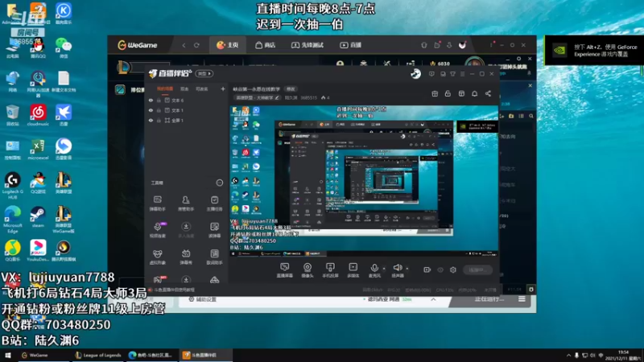Open the WeGame 先锋测试 tab

click(308, 45)
